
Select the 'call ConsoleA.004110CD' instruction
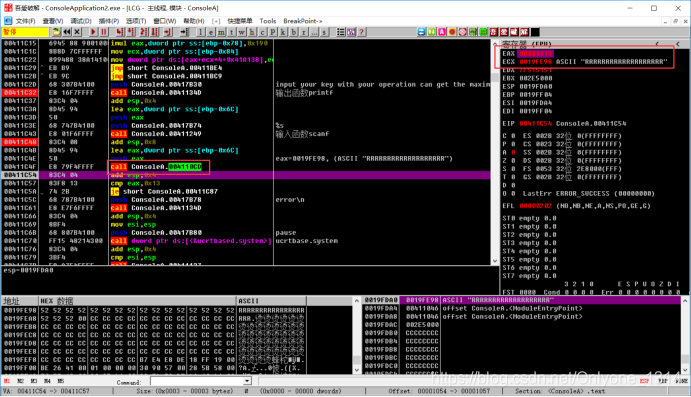[156, 167]
